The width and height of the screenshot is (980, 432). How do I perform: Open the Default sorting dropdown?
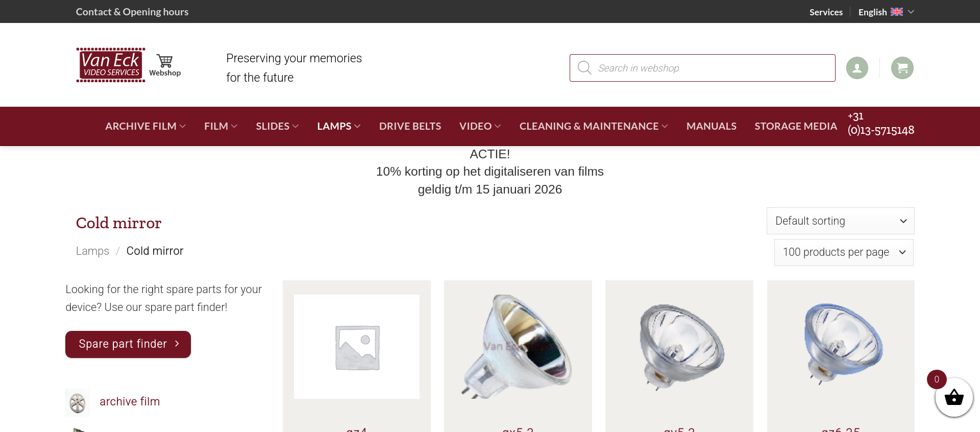tap(840, 221)
